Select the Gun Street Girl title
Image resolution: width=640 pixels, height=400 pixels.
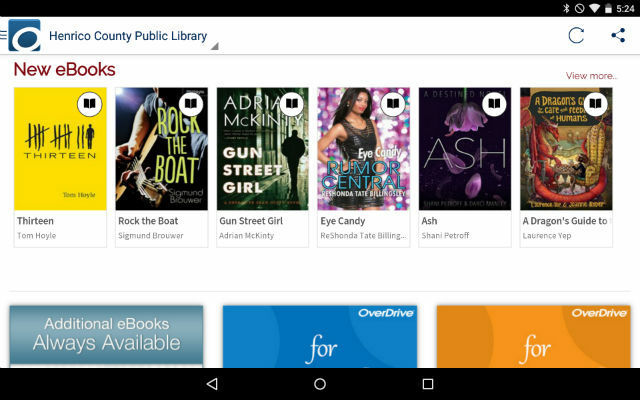251,221
